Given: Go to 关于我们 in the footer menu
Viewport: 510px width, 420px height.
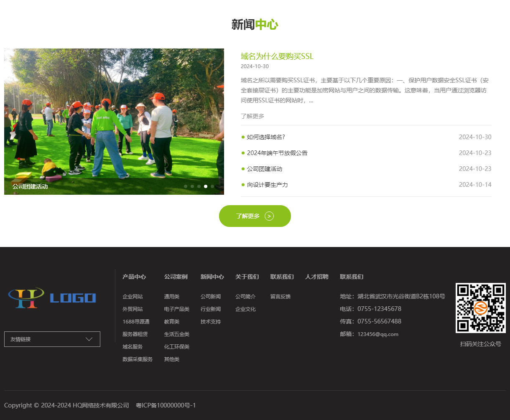Looking at the screenshot, I should point(247,277).
